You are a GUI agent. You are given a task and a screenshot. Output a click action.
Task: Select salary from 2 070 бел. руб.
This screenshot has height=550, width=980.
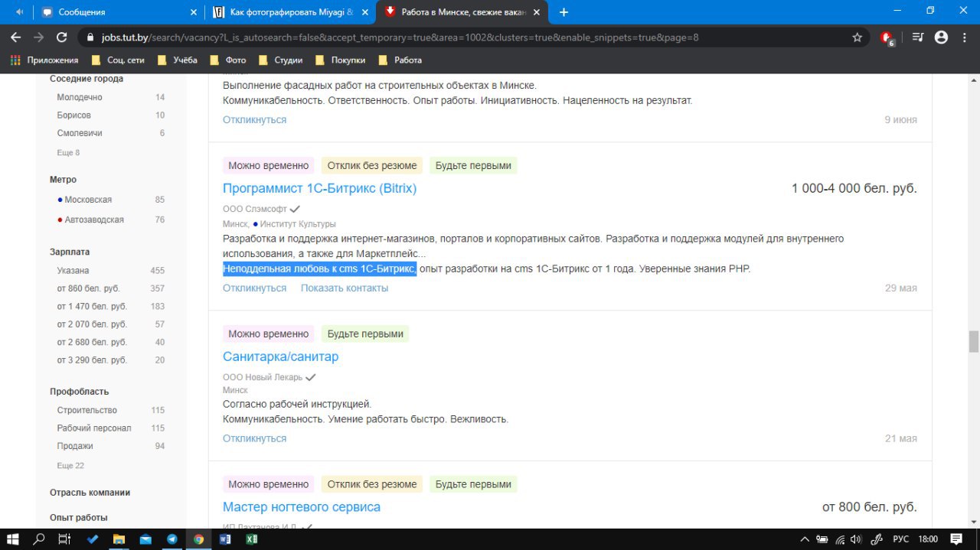[x=92, y=324]
